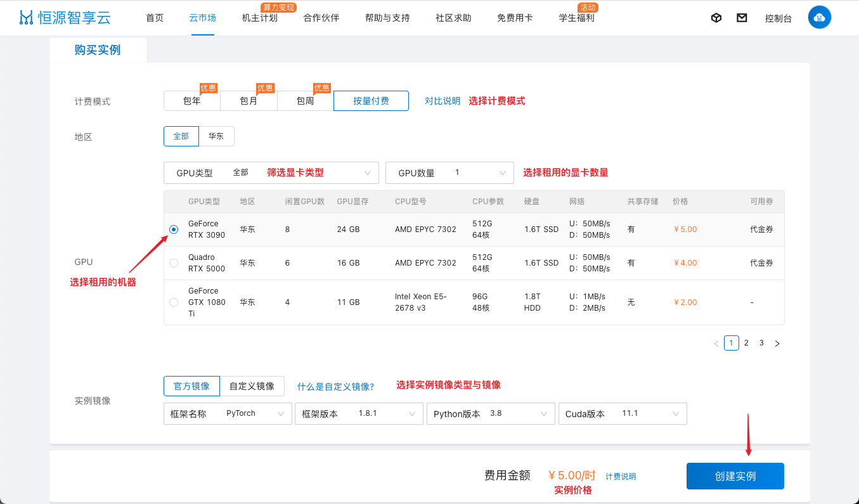Screen dimensions: 859x504
Task: Open the Python版本 3.8 dropdown
Action: click(x=491, y=413)
